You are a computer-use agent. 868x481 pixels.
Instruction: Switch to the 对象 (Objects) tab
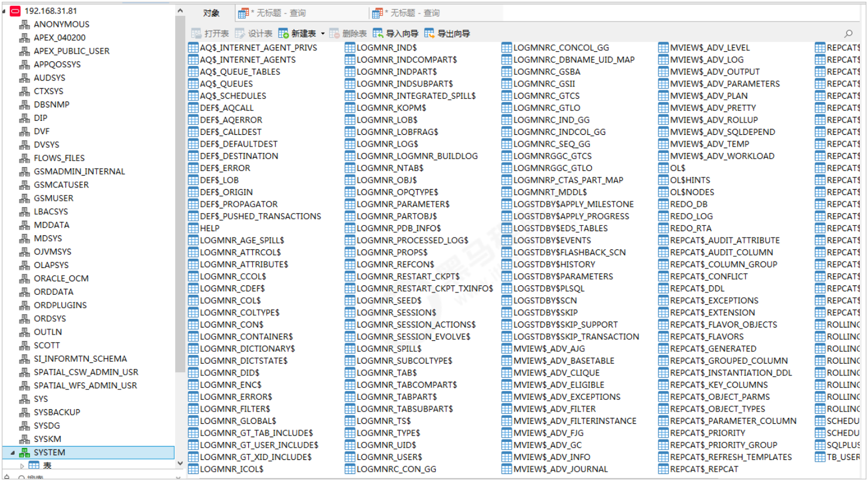coord(211,13)
